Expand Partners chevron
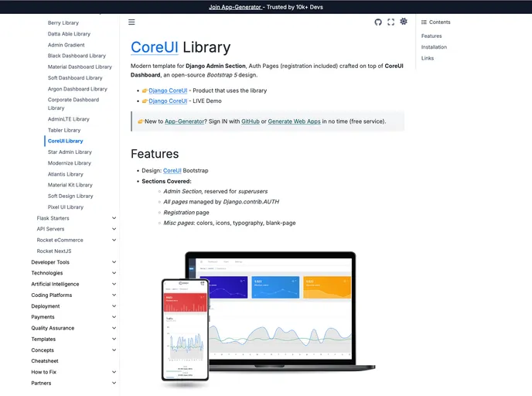The width and height of the screenshot is (532, 396). point(114,383)
